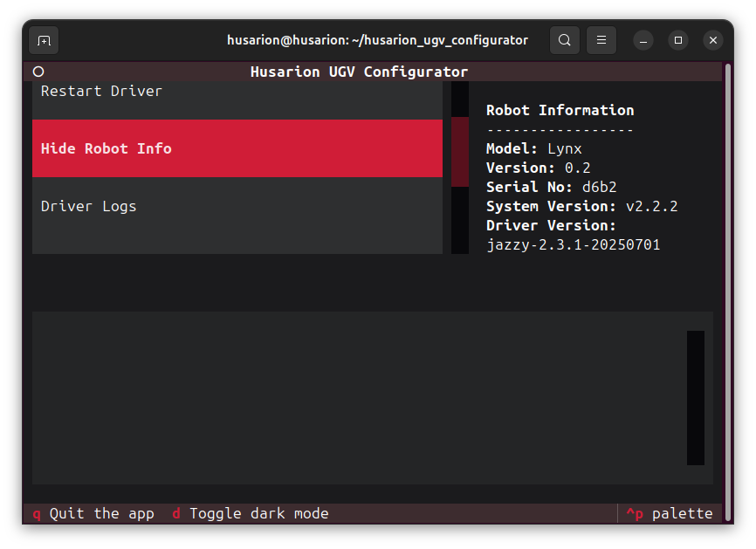
Task: Click the terminal title 'husarion@husarion: ~/husarion_ugv_configurator'
Action: tap(377, 40)
